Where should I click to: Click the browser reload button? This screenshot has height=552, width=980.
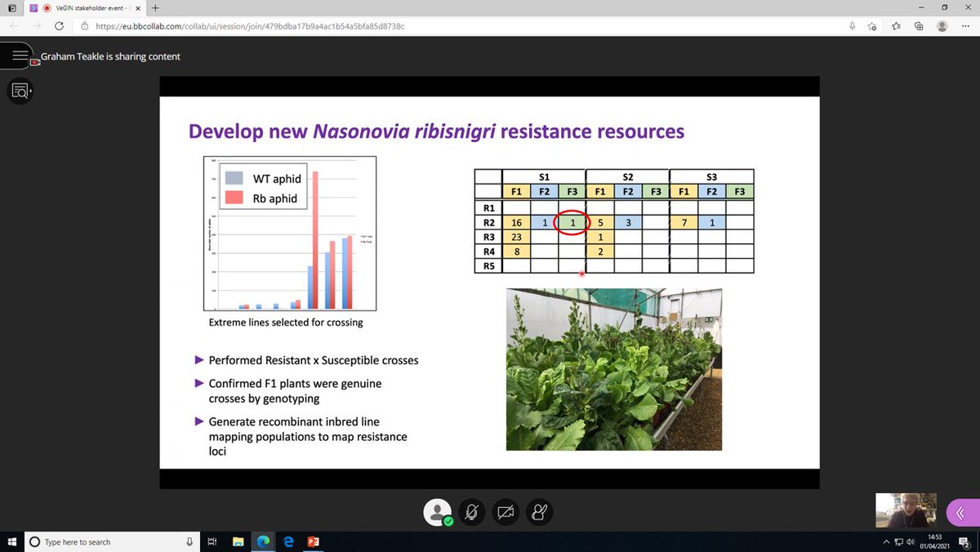click(59, 26)
